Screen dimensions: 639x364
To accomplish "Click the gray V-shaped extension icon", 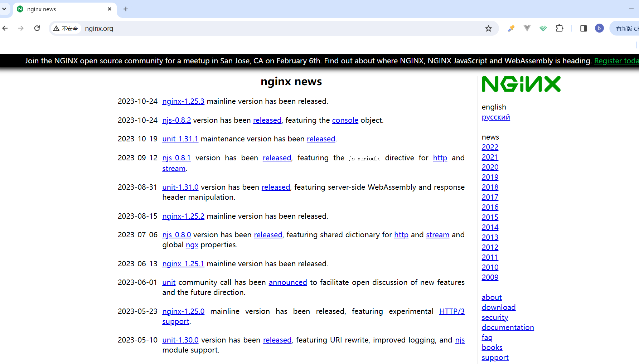I will (527, 28).
